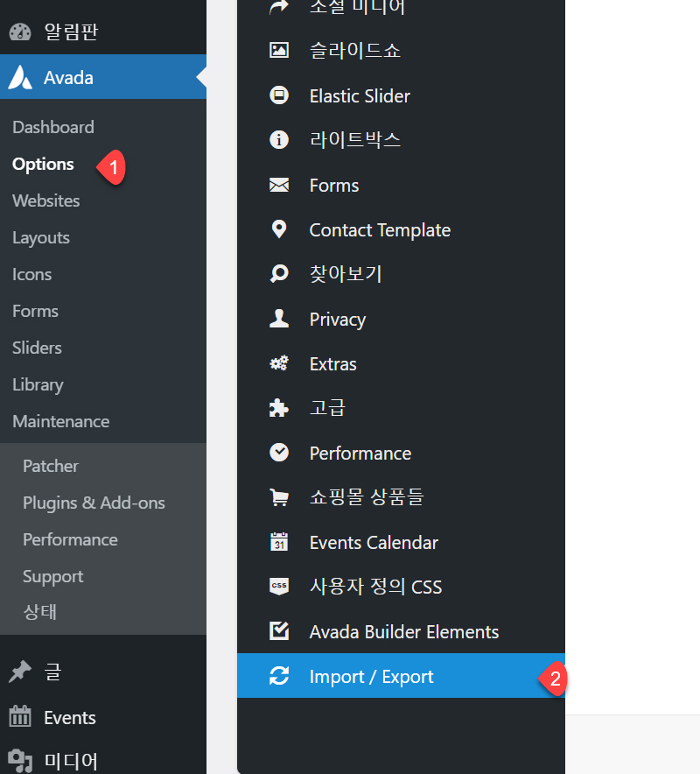Click the info icon beside 라이트박스
Viewport: 700px width, 774px height.
click(x=279, y=140)
